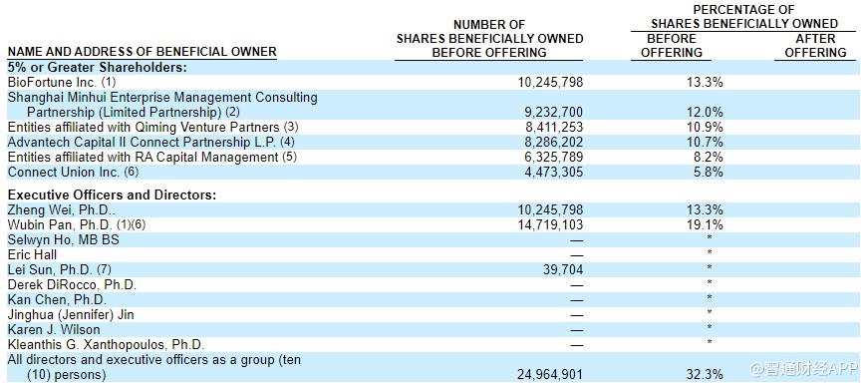Image resolution: width=868 pixels, height=388 pixels.
Task: Click the 24,964,901 group share total
Action: coord(550,375)
